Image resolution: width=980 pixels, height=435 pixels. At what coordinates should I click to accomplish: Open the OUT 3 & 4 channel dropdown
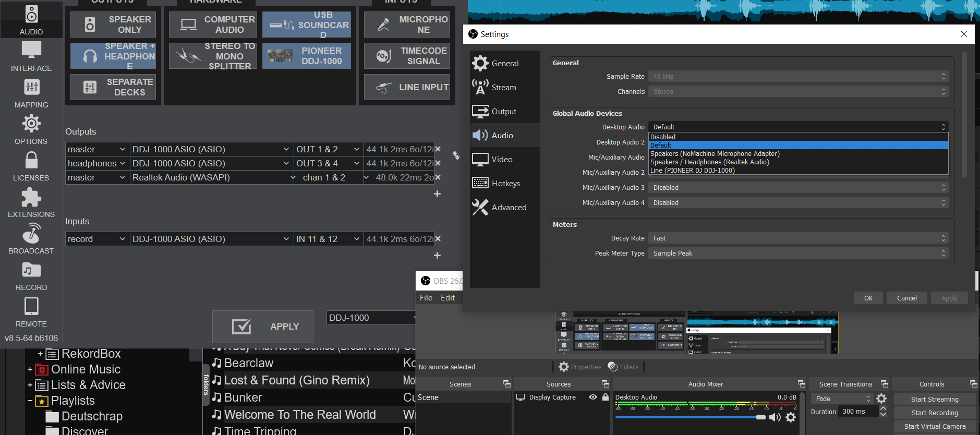tap(328, 163)
